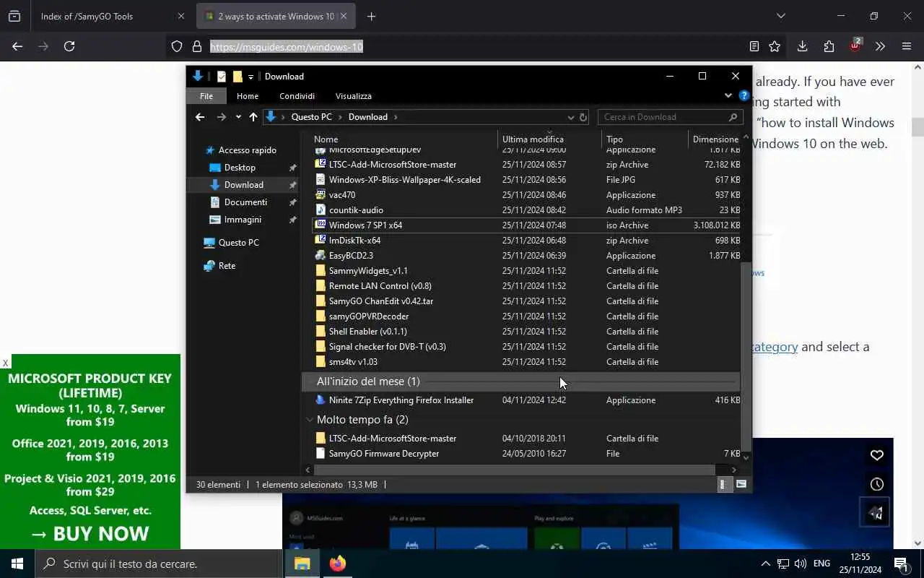Select the SamyGO ChanEdit v0.42.tar folder
The height and width of the screenshot is (578, 924).
[527, 301]
